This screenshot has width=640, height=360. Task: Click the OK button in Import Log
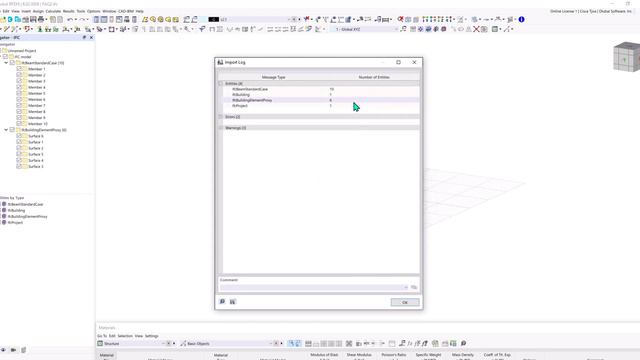click(x=404, y=302)
